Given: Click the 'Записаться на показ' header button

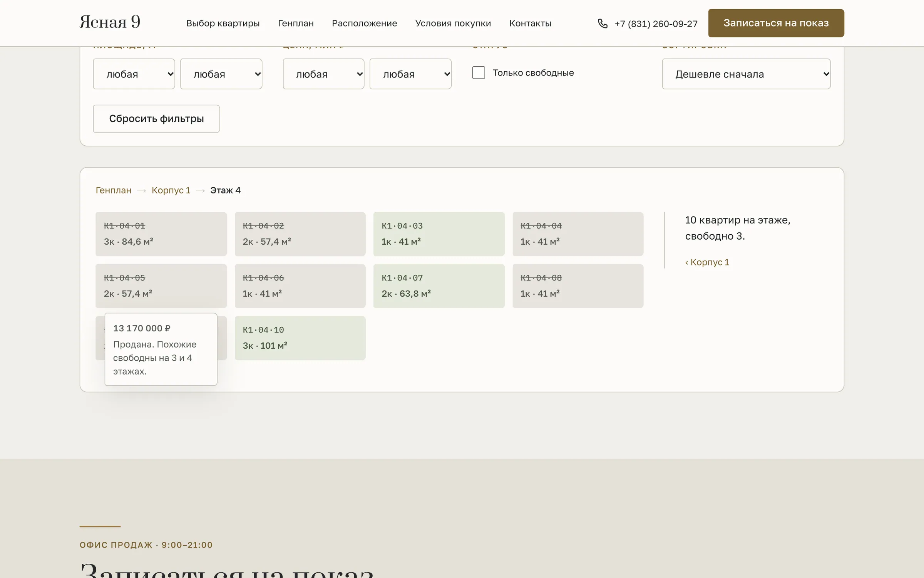Looking at the screenshot, I should (x=776, y=23).
